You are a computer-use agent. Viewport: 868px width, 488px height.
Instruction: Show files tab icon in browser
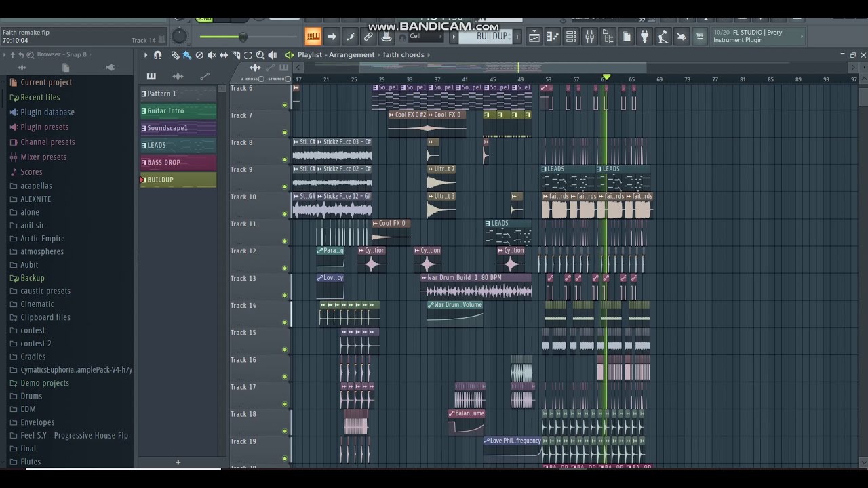pyautogui.click(x=66, y=68)
